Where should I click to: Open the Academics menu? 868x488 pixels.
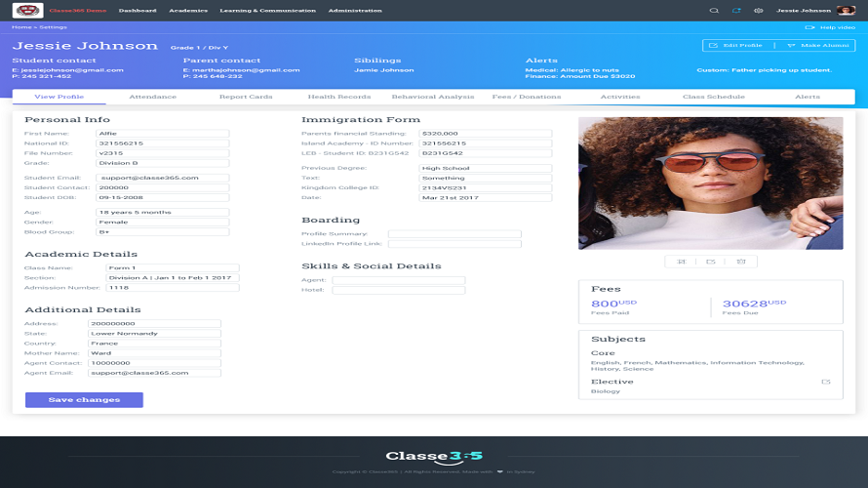188,11
